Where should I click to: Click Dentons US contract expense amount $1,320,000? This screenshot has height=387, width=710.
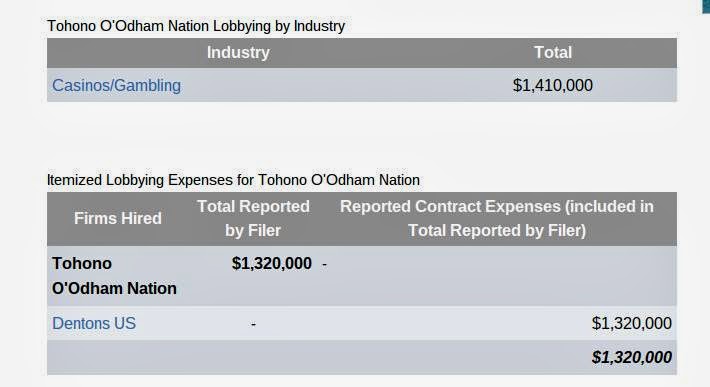pyautogui.click(x=632, y=323)
